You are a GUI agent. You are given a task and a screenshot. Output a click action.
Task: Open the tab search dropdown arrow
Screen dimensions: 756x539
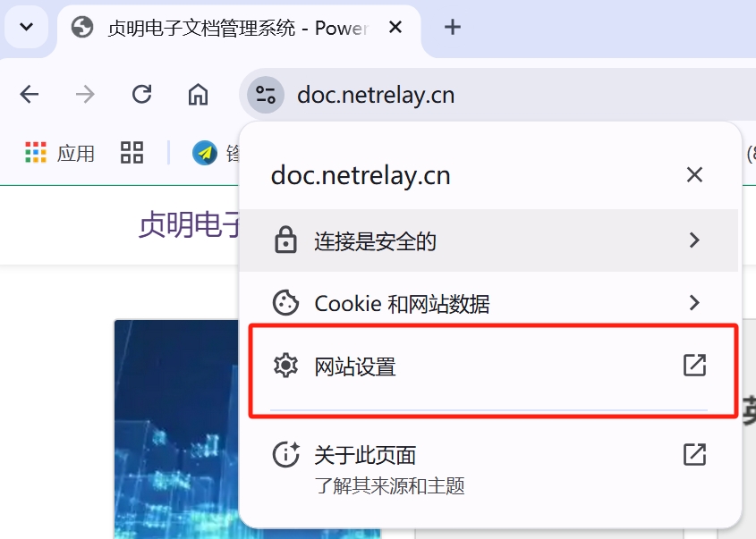point(27,27)
